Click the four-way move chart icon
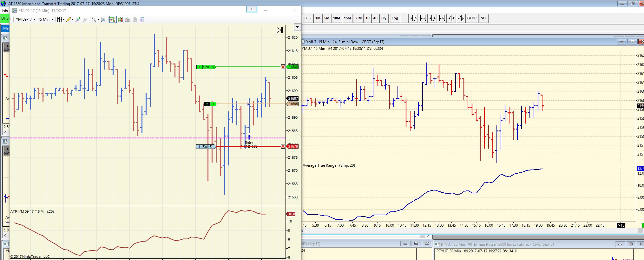644x260 pixels. [461, 18]
